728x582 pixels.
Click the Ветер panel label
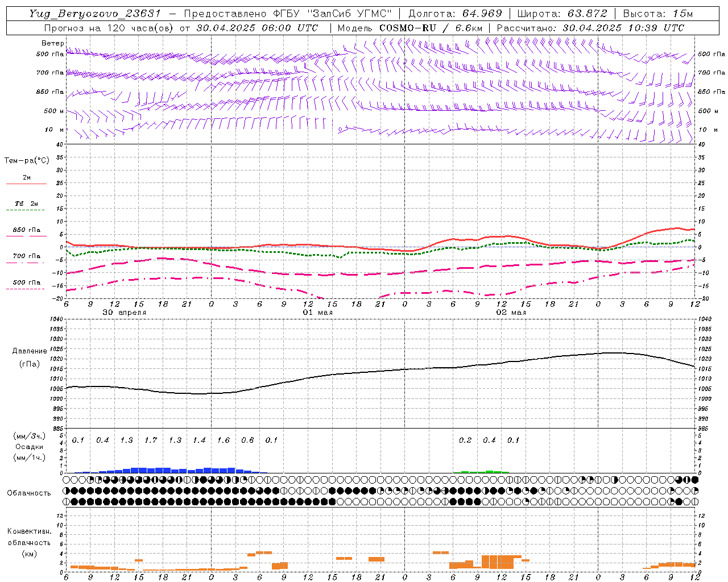[52, 43]
